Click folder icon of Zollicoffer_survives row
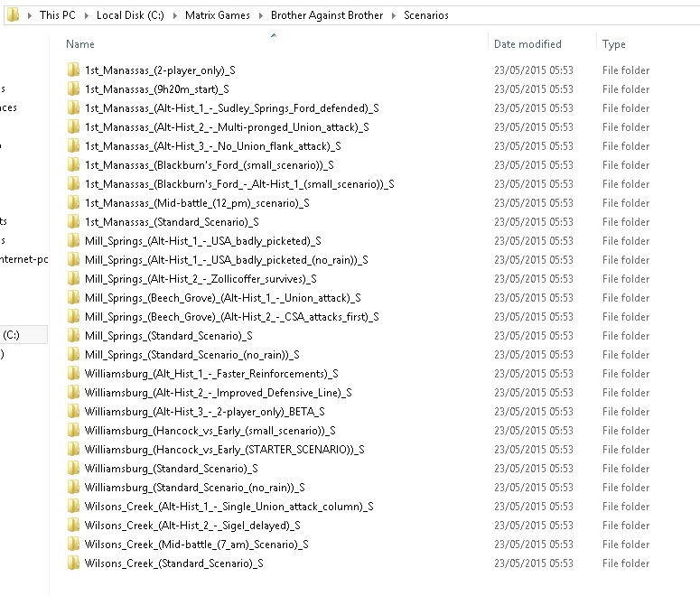700x596 pixels. pos(74,279)
